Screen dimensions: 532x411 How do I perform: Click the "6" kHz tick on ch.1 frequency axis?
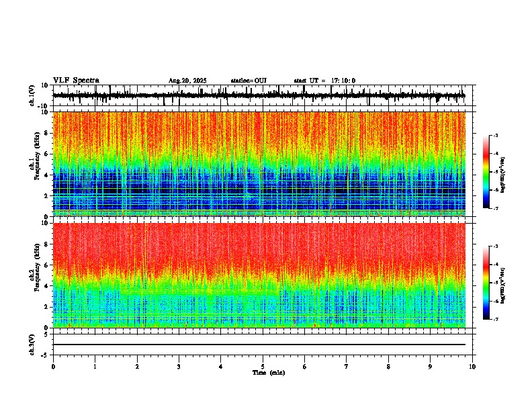[x=47, y=154]
